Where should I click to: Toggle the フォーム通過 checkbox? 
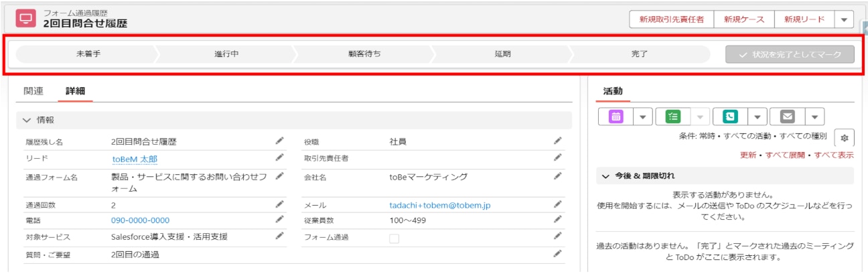(394, 238)
